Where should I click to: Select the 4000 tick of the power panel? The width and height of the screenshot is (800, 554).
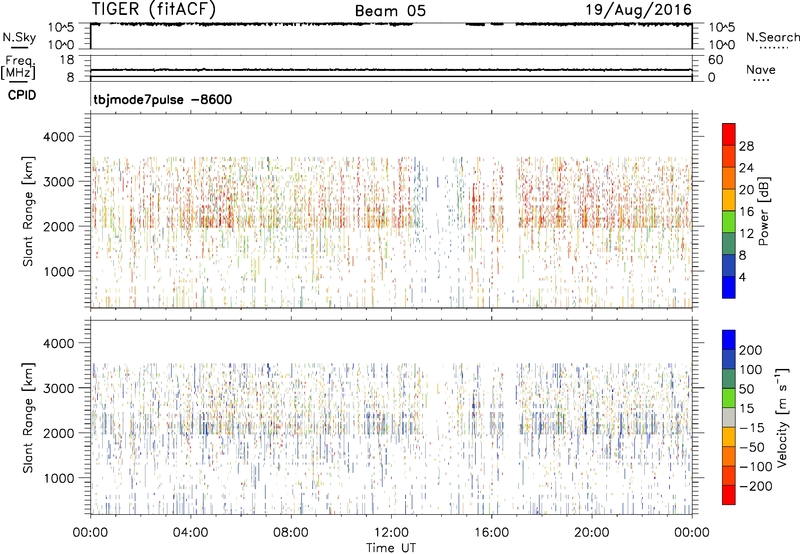59,137
